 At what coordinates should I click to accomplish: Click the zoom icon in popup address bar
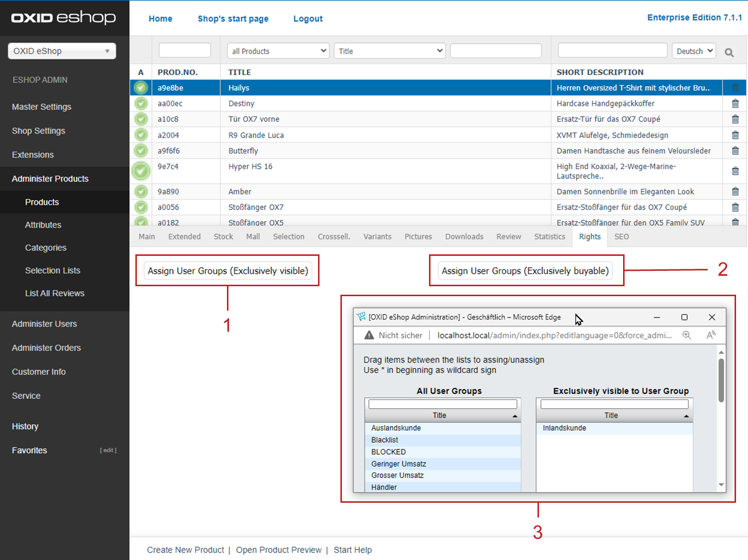(687, 335)
